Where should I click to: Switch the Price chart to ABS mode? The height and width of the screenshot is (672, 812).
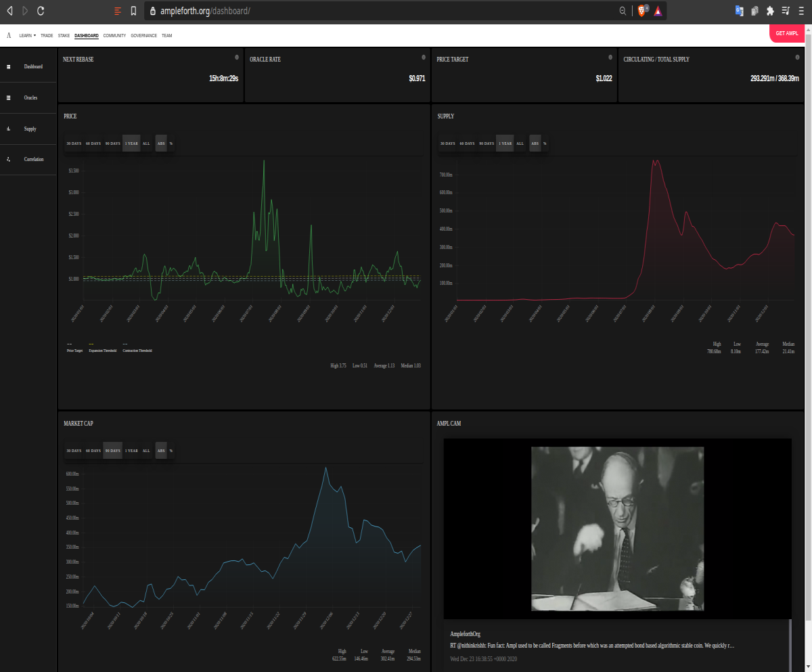161,143
